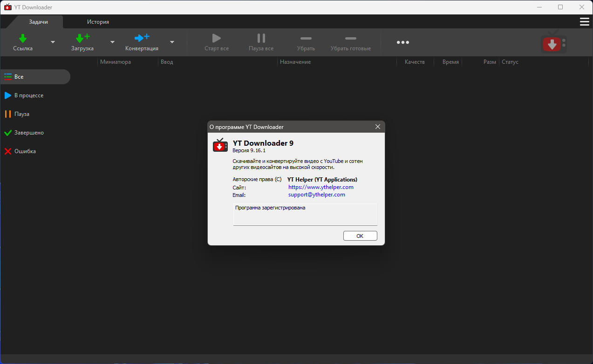The height and width of the screenshot is (364, 593).
Task: Click the YT Downloader title bar app icon
Action: click(7, 7)
